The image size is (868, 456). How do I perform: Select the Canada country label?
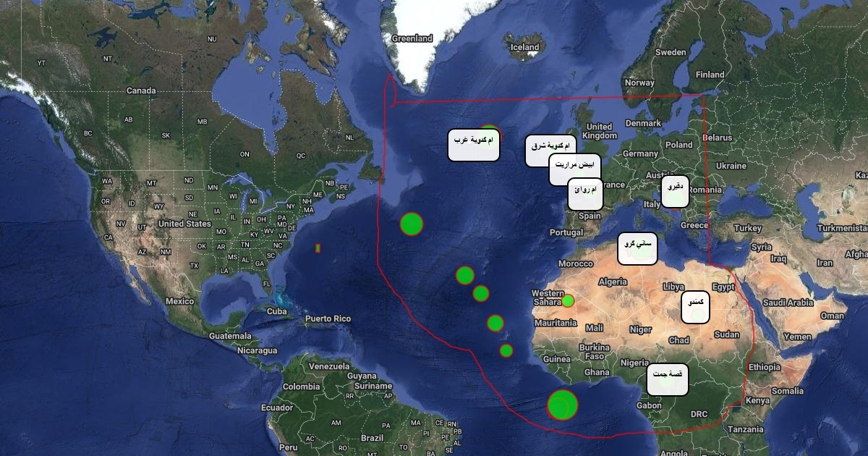coord(141,90)
